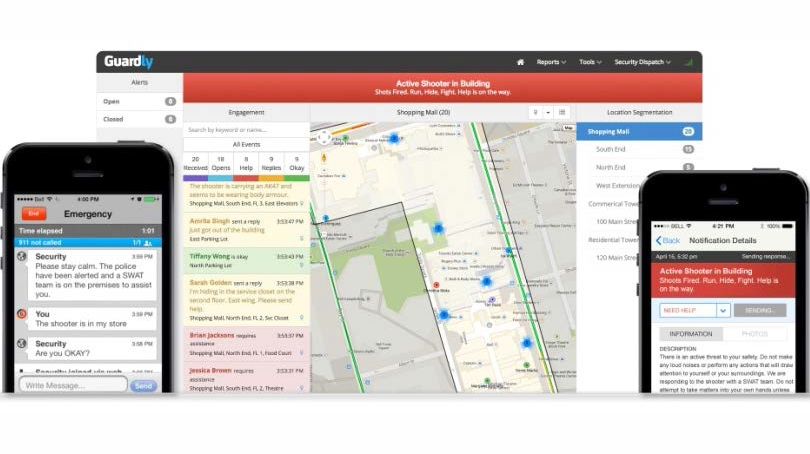Image resolution: width=810 pixels, height=454 pixels.
Task: Filter by 18 Opens events
Action: [221, 163]
